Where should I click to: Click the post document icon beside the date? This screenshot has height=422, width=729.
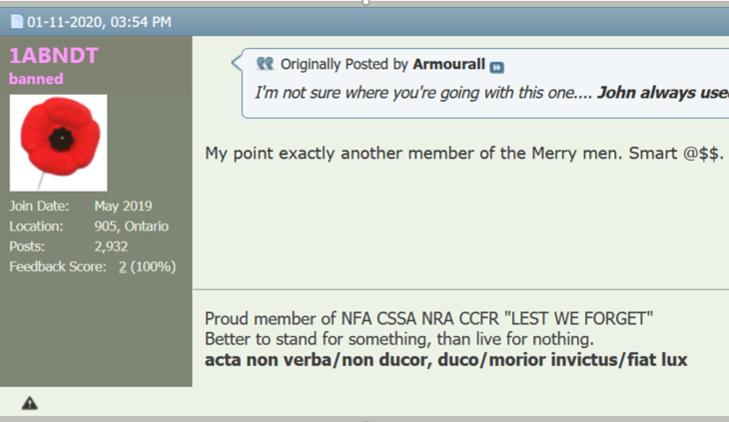click(17, 21)
